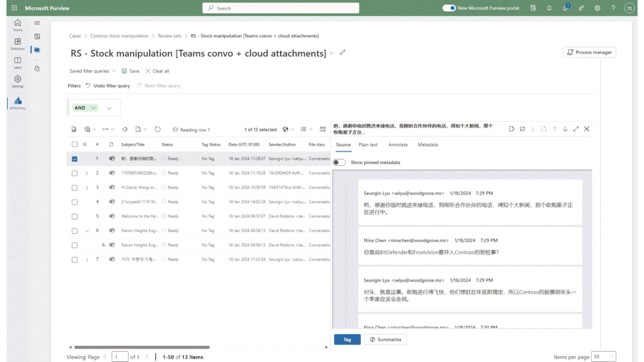Click the customize columns icon
Viewport: 644px width, 362px height.
pos(323,129)
